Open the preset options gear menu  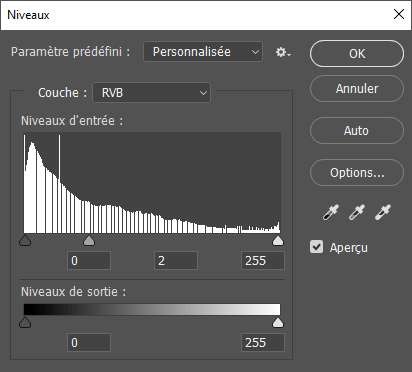click(x=283, y=52)
